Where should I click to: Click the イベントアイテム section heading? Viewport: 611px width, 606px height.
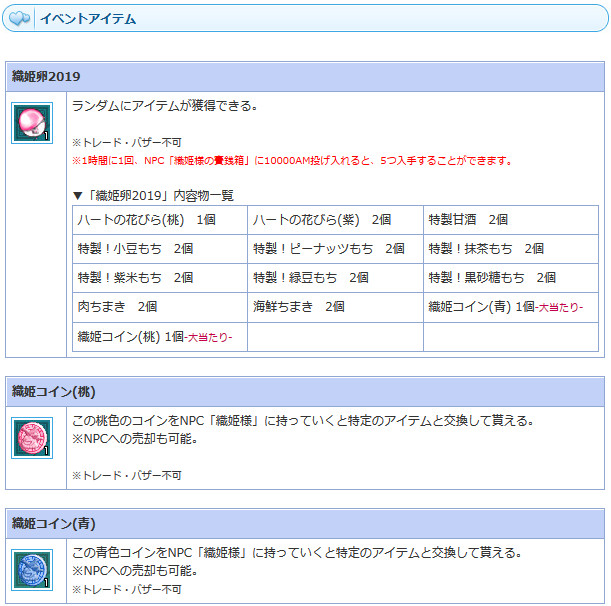click(x=88, y=19)
